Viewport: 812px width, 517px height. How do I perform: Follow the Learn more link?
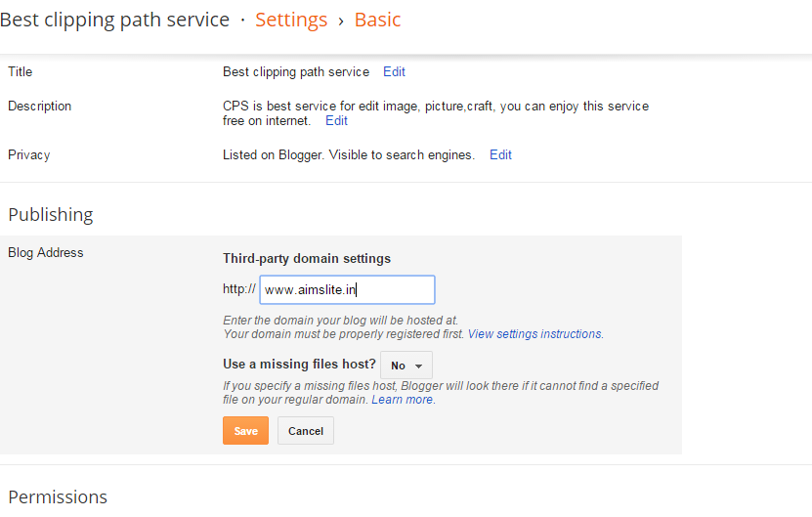click(x=402, y=400)
